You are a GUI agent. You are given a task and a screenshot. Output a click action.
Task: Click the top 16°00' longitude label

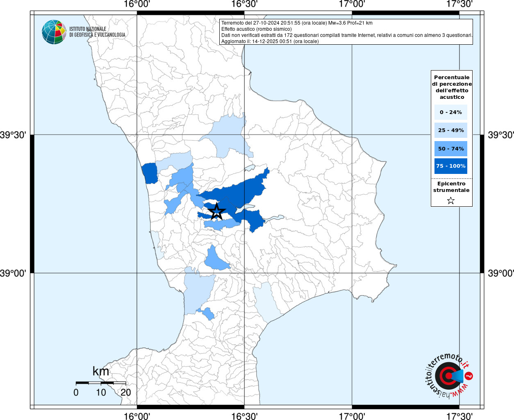(x=137, y=4)
